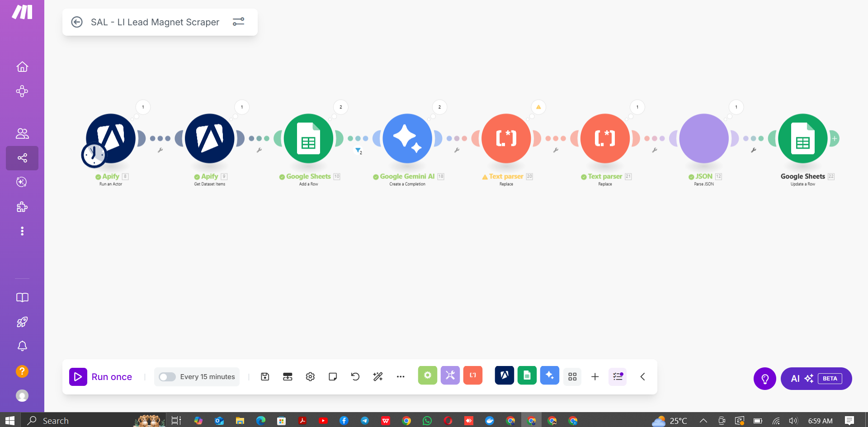This screenshot has height=427, width=868.
Task: Open the lightbulb help button
Action: pos(765,379)
